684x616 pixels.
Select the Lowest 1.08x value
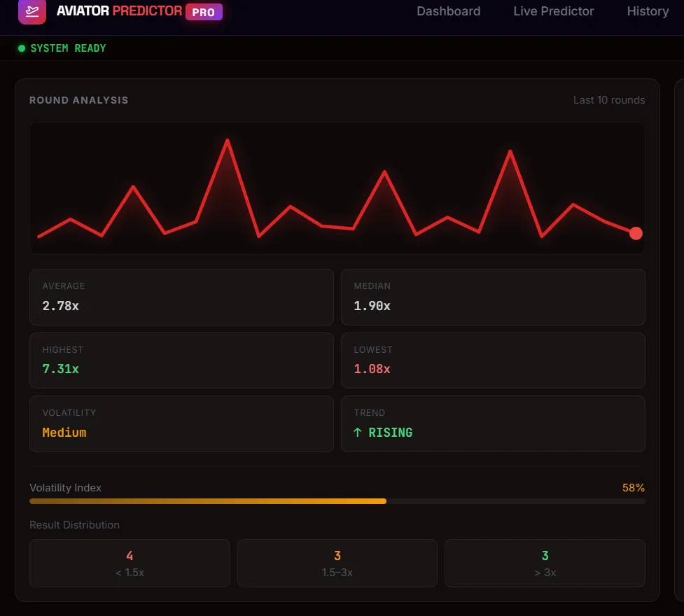[x=372, y=369]
